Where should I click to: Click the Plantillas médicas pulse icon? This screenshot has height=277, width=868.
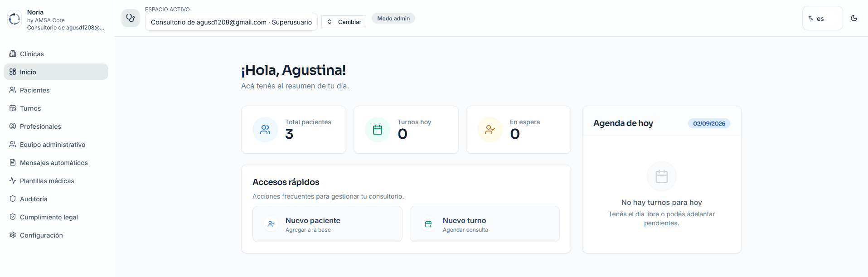(13, 180)
